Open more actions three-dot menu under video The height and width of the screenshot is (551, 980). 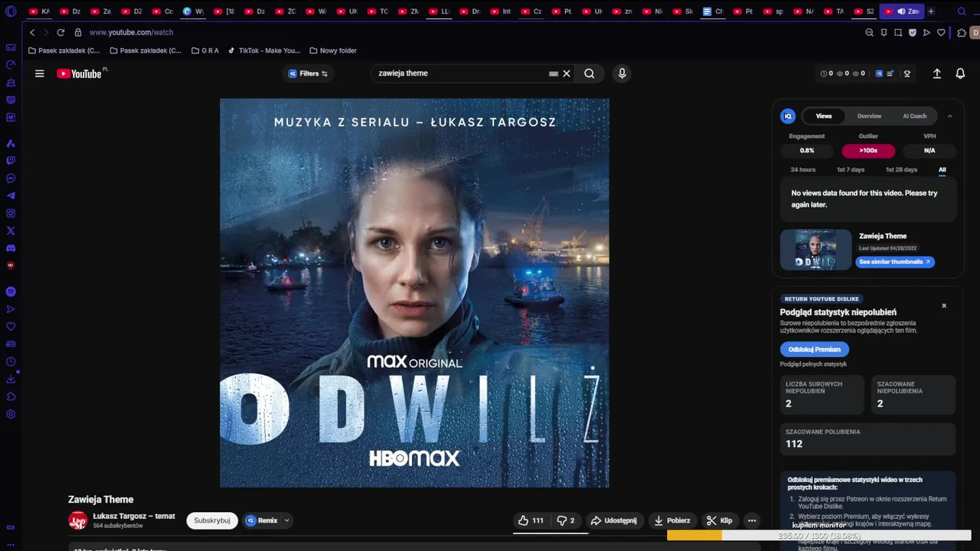tap(752, 520)
